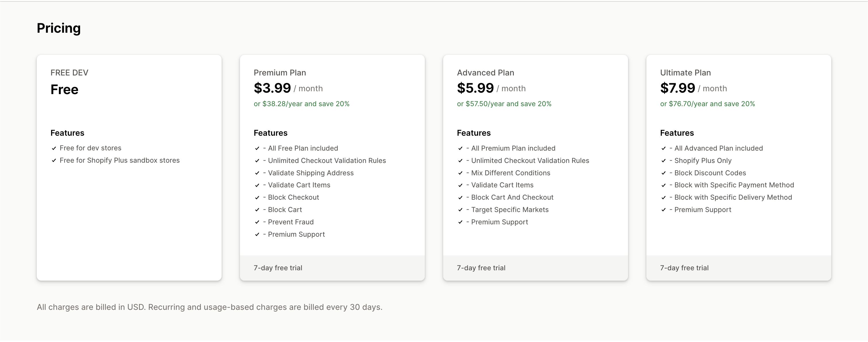The height and width of the screenshot is (342, 868).
Task: Click checkmark beside Target Specific Markets
Action: 460,210
